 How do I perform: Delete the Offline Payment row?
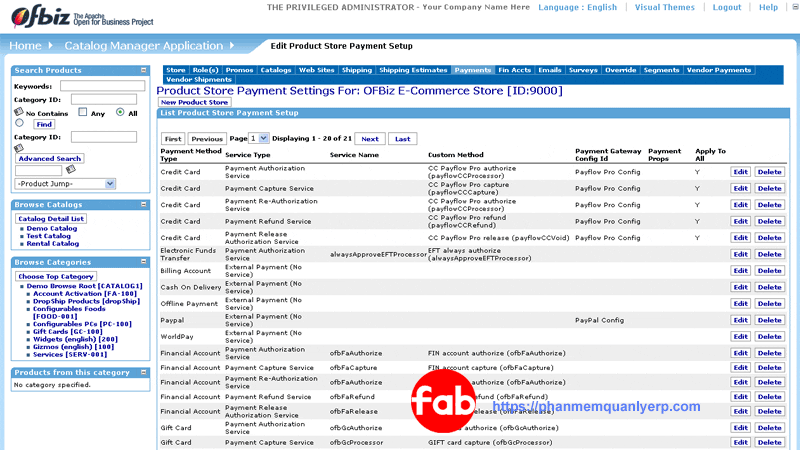tap(769, 303)
